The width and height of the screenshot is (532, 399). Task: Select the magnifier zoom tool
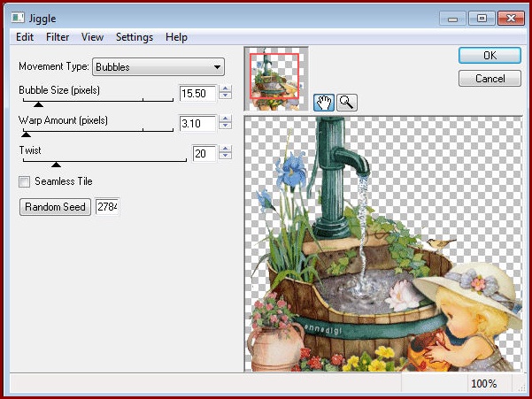click(347, 102)
